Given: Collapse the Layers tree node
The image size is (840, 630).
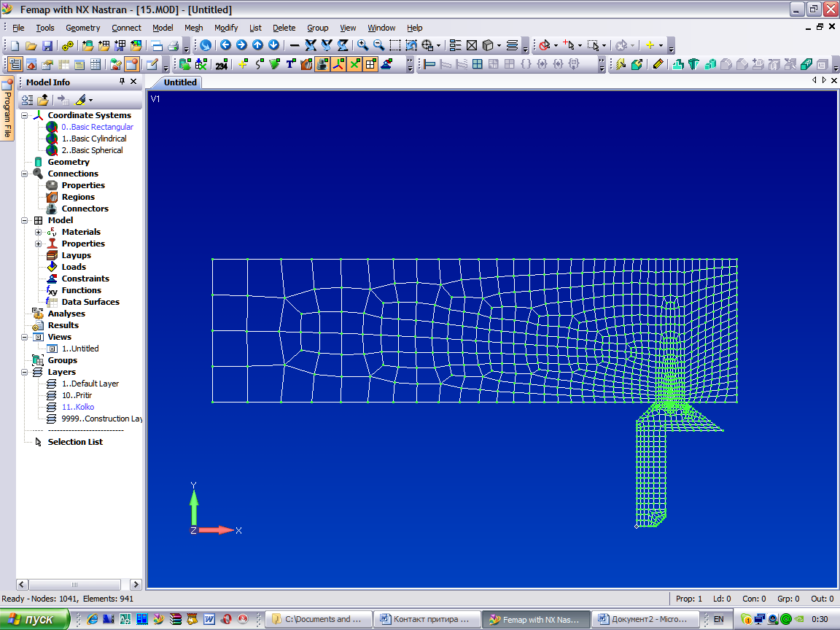Looking at the screenshot, I should (25, 372).
